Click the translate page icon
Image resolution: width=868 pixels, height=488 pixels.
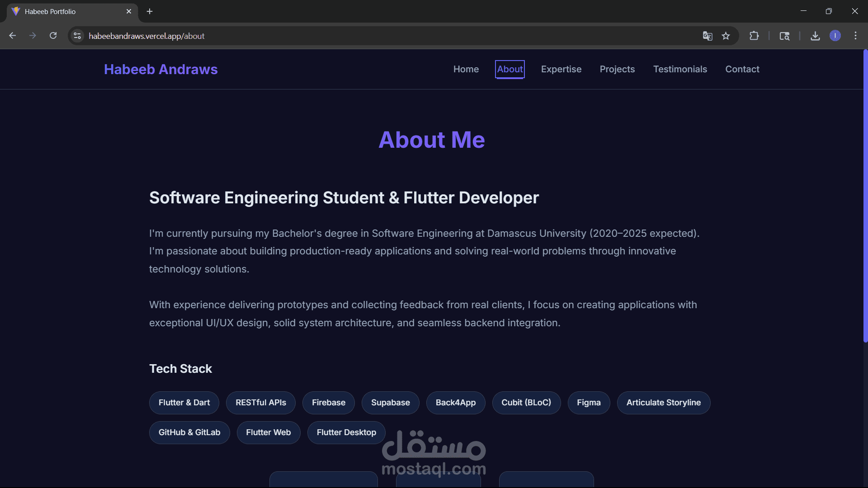[x=708, y=36]
